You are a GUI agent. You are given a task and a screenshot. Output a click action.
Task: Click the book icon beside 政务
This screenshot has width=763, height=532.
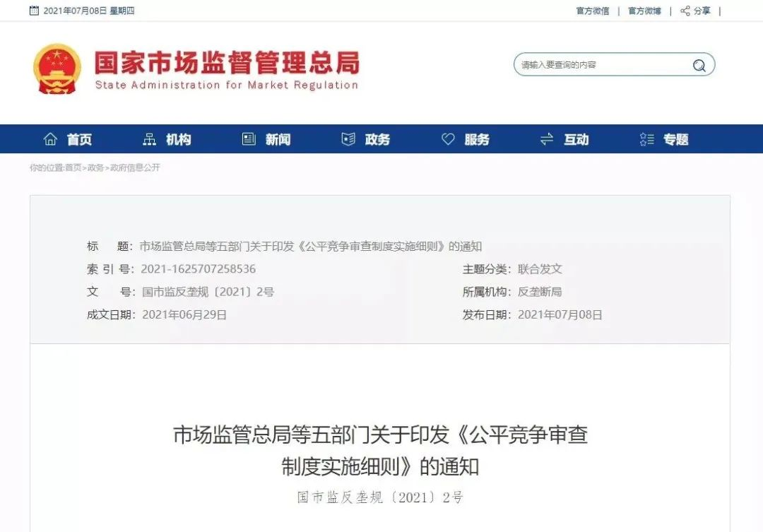[348, 139]
